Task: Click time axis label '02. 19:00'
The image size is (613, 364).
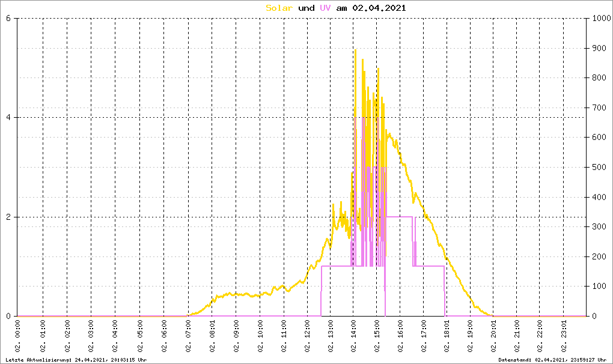Action: tap(471, 336)
